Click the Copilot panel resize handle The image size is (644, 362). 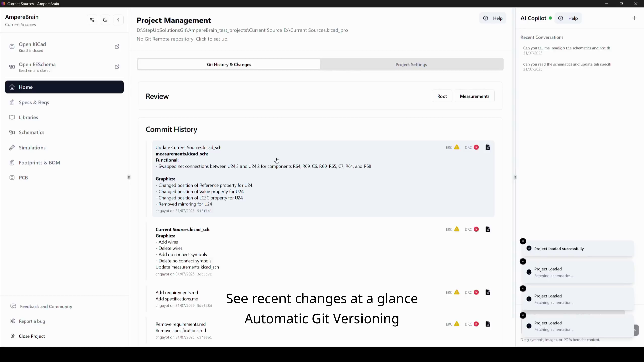(515, 177)
